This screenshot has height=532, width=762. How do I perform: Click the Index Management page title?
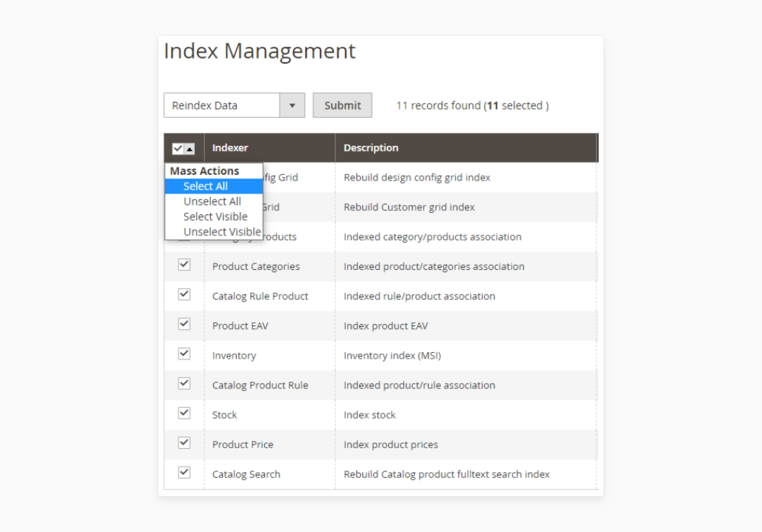click(x=260, y=51)
